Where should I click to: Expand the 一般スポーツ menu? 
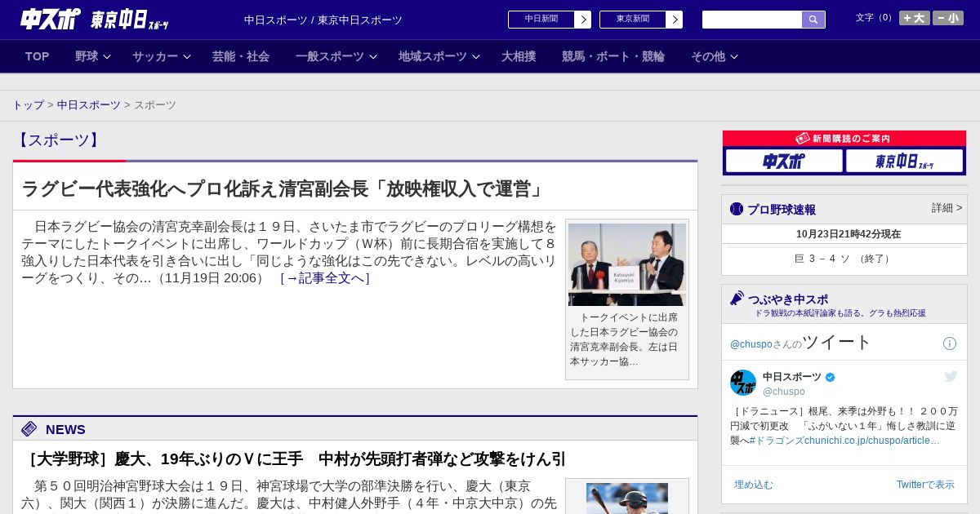coord(336,56)
